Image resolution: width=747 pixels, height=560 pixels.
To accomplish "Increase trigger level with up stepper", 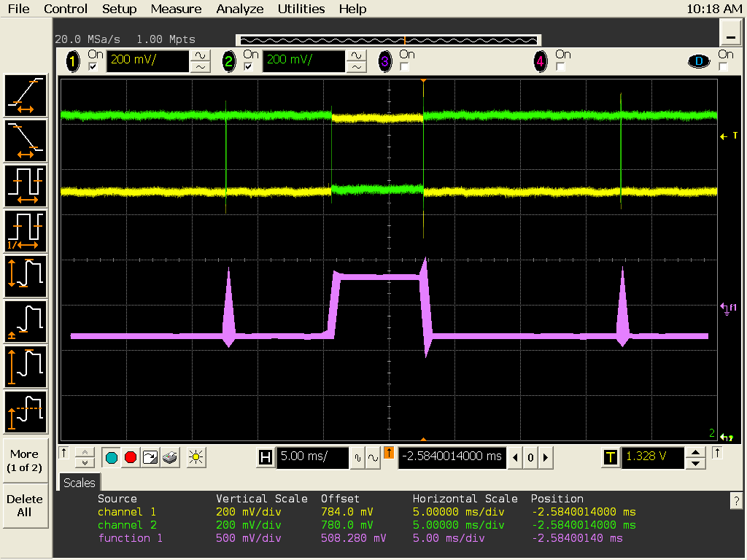I will [695, 452].
